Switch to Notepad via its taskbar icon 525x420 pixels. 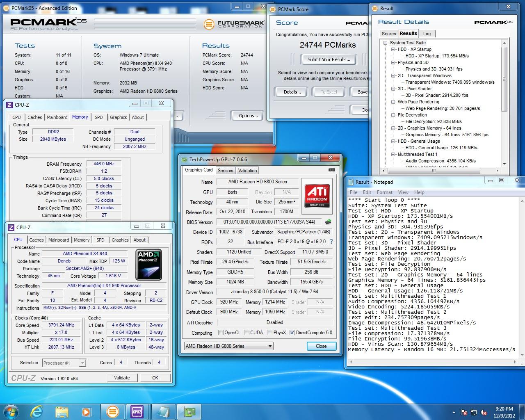[x=162, y=411]
